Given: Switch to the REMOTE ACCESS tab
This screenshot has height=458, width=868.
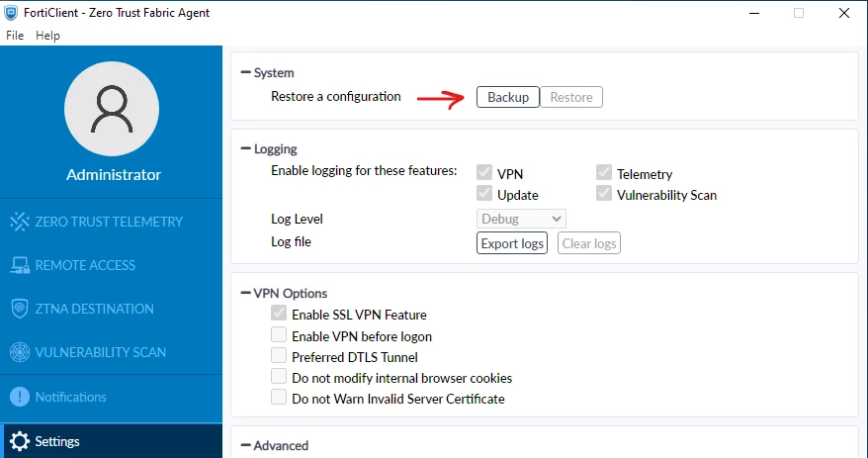Looking at the screenshot, I should tap(111, 265).
